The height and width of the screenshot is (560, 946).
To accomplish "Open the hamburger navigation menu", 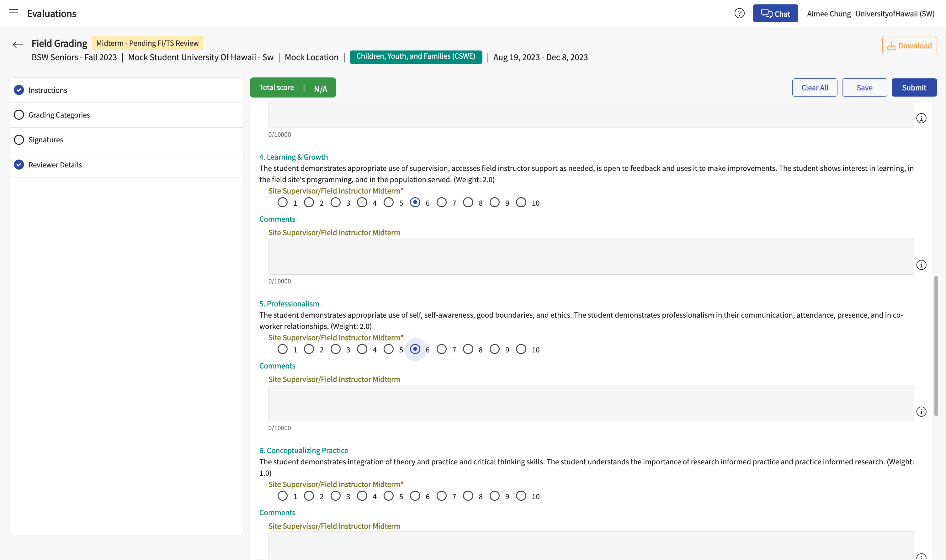I will [x=13, y=13].
